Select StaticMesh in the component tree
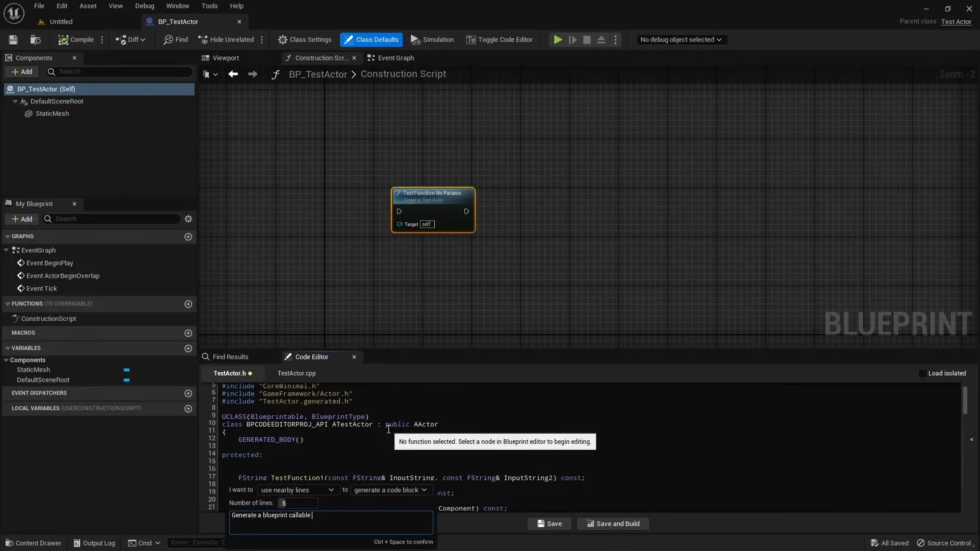 click(x=52, y=114)
